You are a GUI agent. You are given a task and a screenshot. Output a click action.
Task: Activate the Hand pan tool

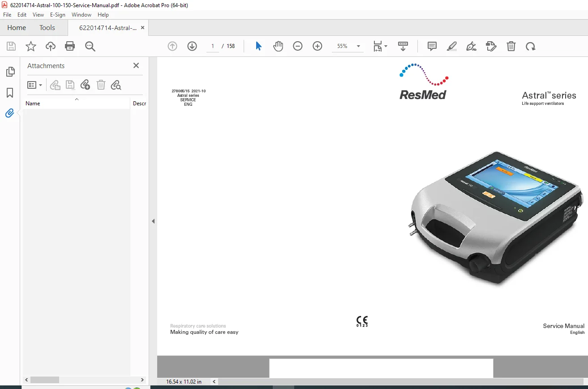pos(278,46)
